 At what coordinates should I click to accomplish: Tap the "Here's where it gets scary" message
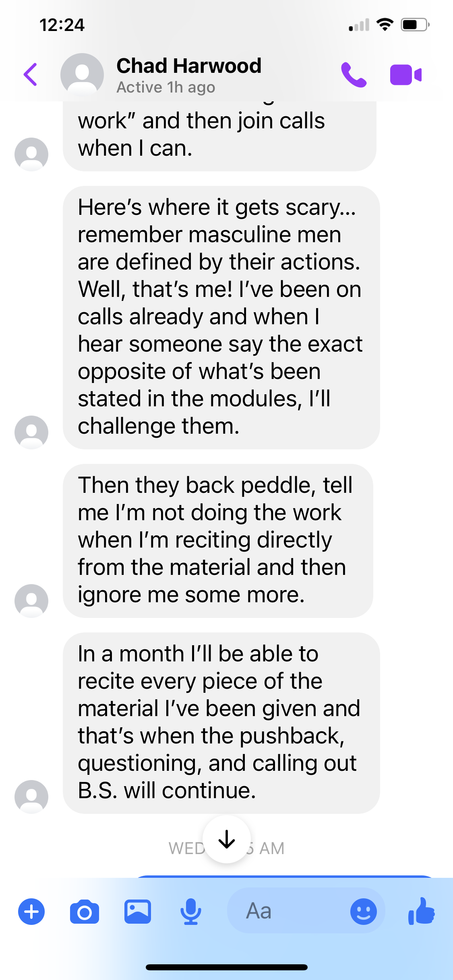[x=221, y=317]
